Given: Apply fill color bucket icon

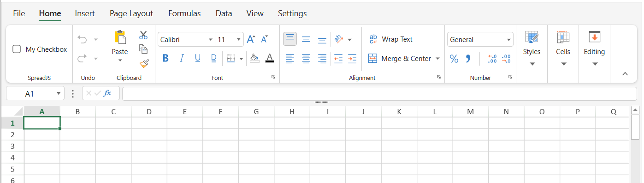Looking at the screenshot, I should click(x=254, y=58).
